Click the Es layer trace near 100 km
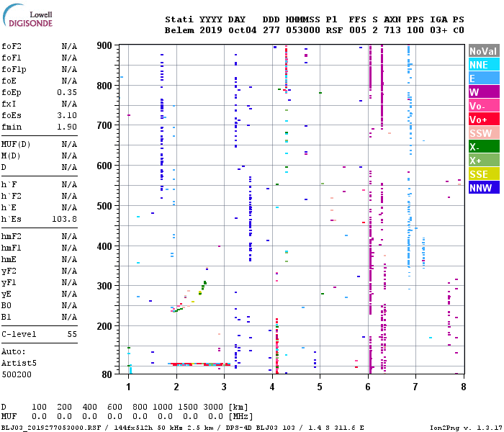This screenshot has width=504, height=432. point(199,364)
